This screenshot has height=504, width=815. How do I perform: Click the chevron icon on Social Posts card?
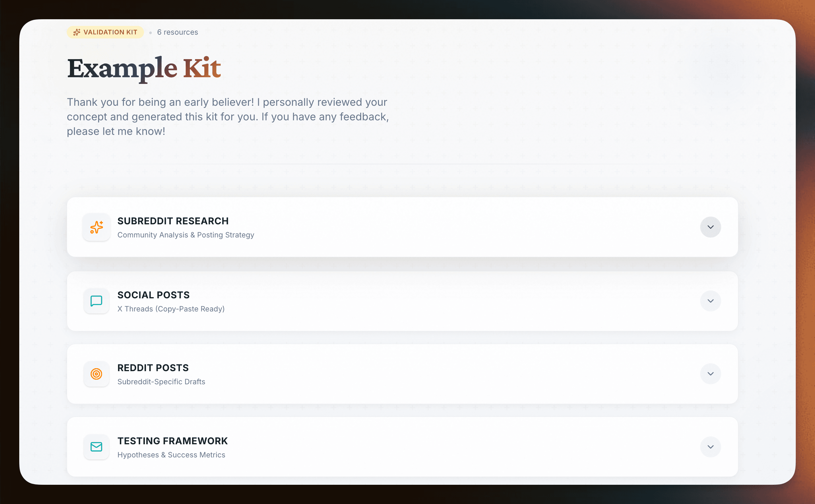coord(711,301)
